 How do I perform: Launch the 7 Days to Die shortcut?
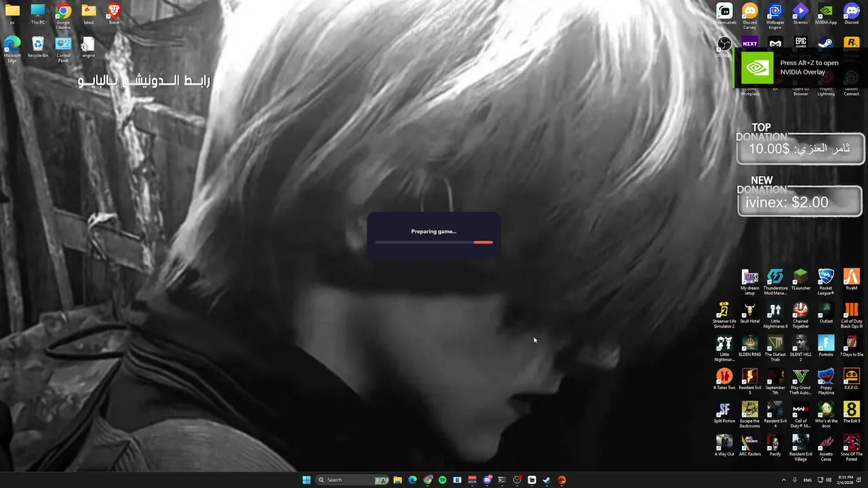[852, 346]
